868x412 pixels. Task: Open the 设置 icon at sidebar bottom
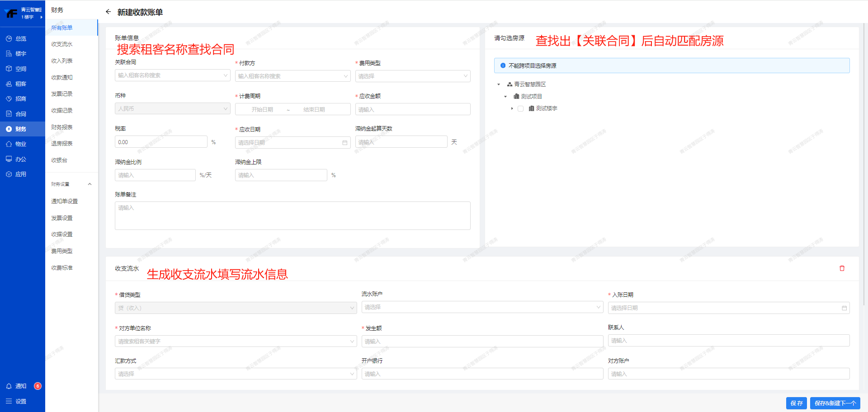[9, 401]
